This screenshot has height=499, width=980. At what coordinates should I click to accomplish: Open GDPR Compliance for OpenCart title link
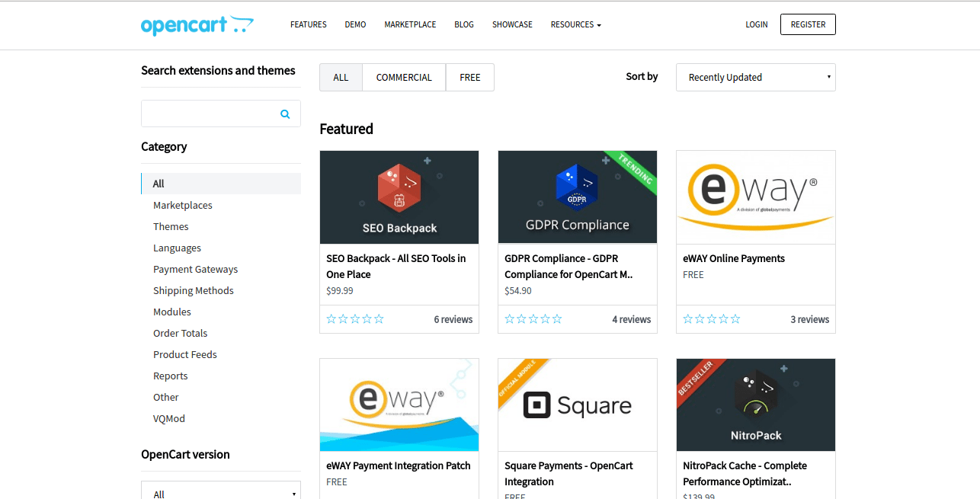[x=568, y=267]
